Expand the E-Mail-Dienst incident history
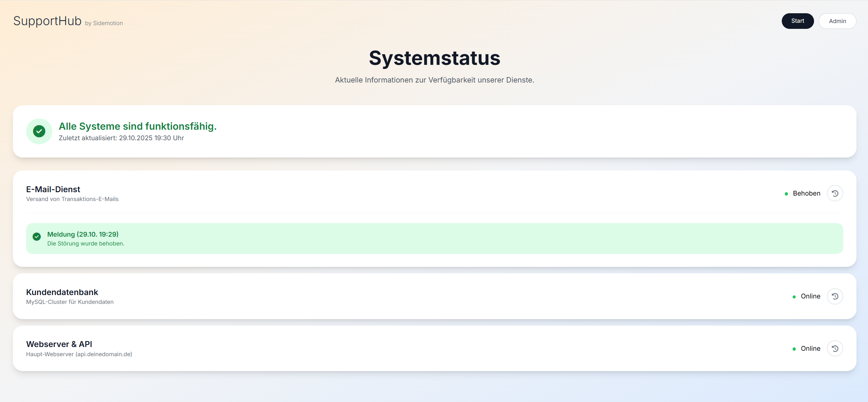 (x=835, y=193)
